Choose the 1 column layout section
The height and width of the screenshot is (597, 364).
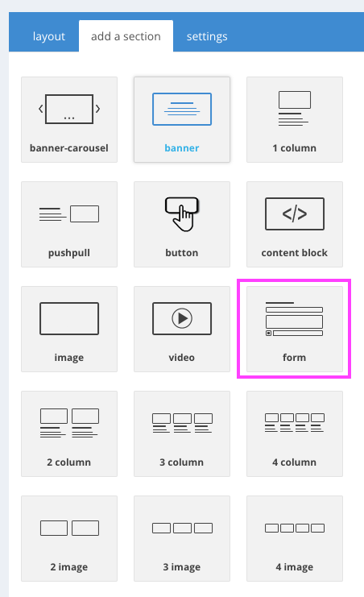point(294,119)
